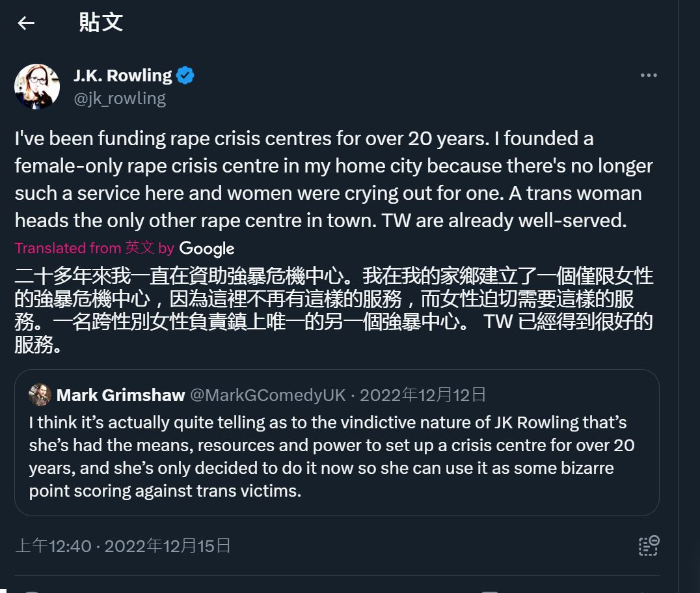Click the 英文 language label in translation
Viewport: 700px width, 593px height.
coord(140,248)
